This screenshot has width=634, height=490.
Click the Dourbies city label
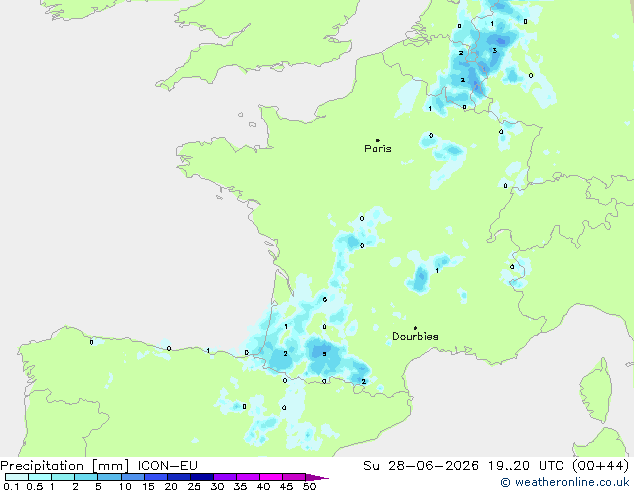[x=415, y=336]
